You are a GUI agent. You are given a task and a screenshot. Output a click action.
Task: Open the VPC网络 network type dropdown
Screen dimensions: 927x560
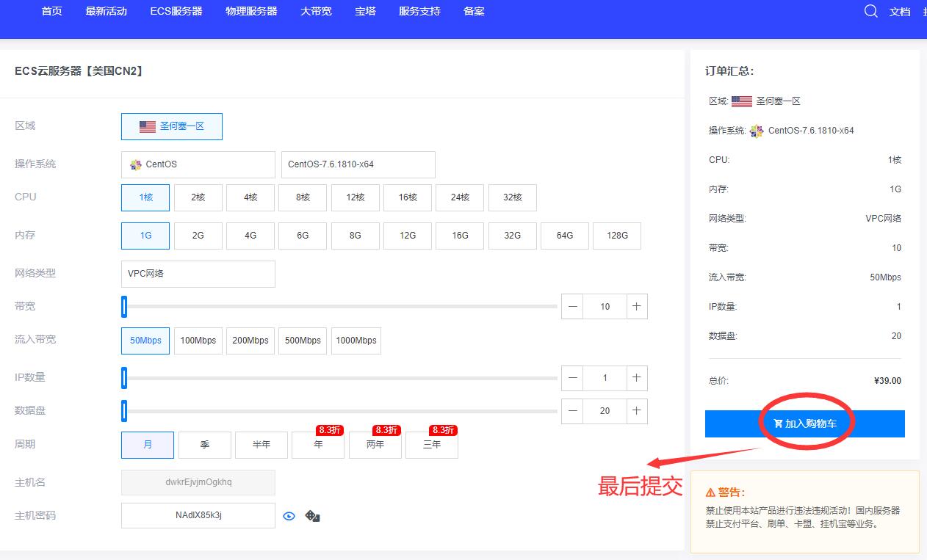(198, 274)
